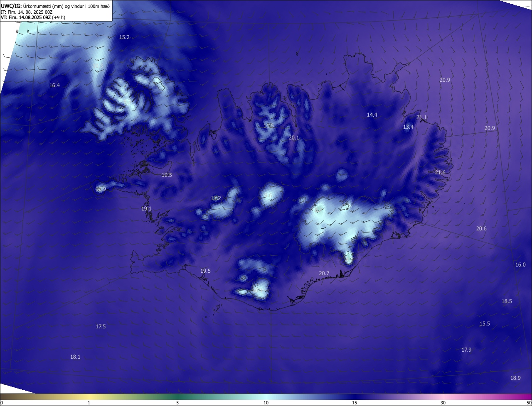Click the 17.9 value label
532x406 pixels.
click(466, 350)
